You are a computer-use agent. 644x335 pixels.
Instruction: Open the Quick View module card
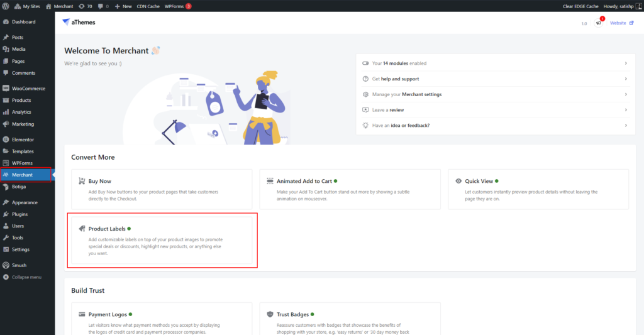click(538, 189)
